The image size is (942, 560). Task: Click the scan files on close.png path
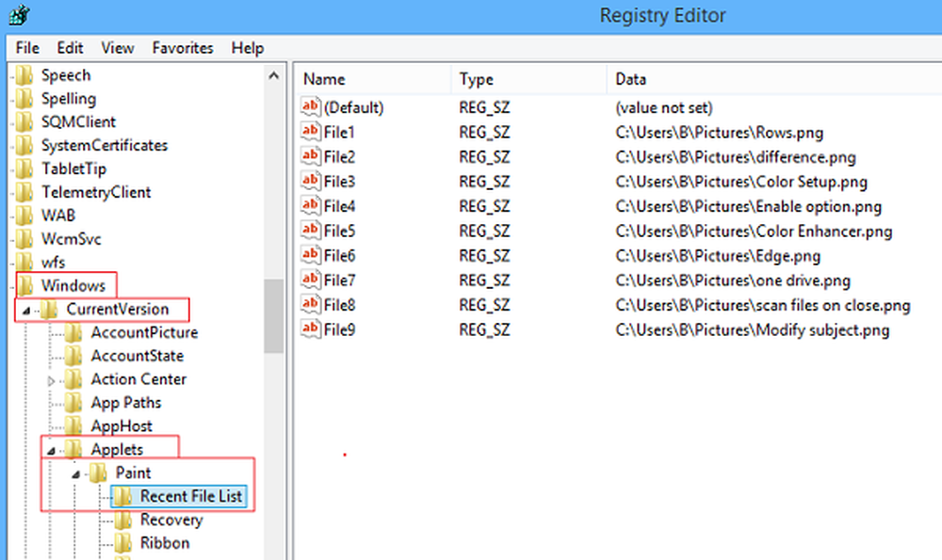click(x=763, y=305)
